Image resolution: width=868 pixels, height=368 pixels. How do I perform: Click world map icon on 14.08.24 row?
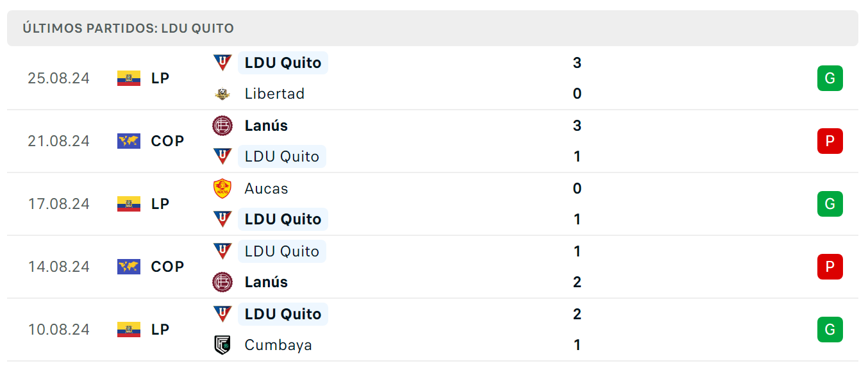[129, 267]
